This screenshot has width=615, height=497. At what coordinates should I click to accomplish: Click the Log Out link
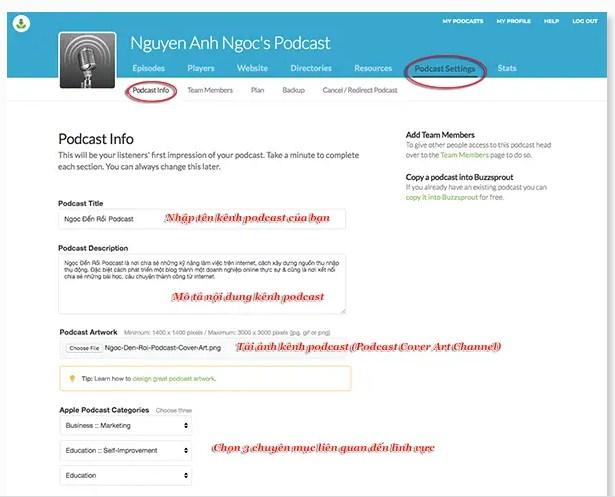click(x=585, y=21)
